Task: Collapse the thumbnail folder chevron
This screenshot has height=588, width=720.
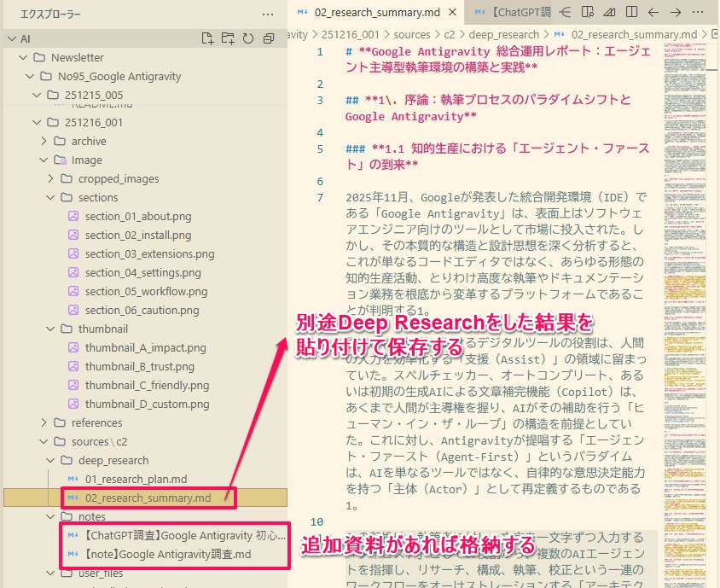Action: click(50, 329)
